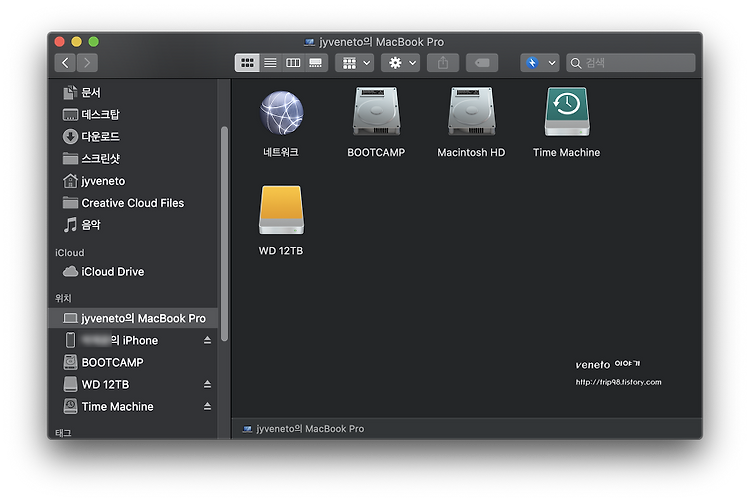Image resolution: width=750 pixels, height=502 pixels.
Task: Switch to icon view
Action: 247,63
